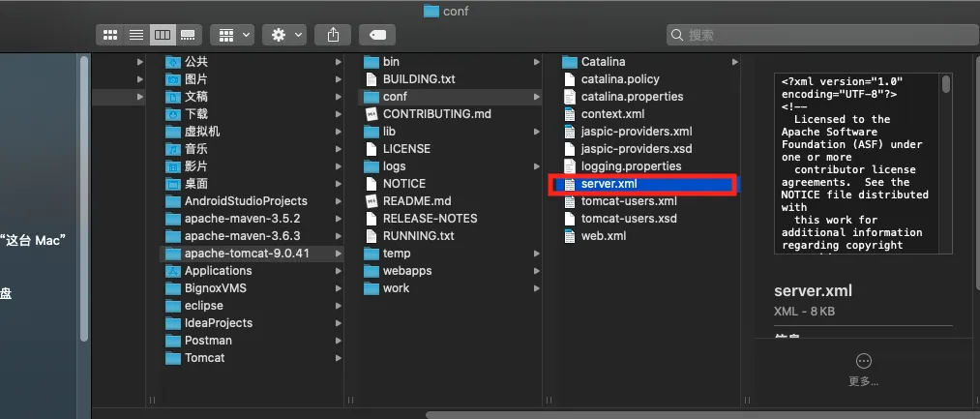This screenshot has width=980, height=419.
Task: Select the catalina.properties file
Action: [x=648, y=97]
